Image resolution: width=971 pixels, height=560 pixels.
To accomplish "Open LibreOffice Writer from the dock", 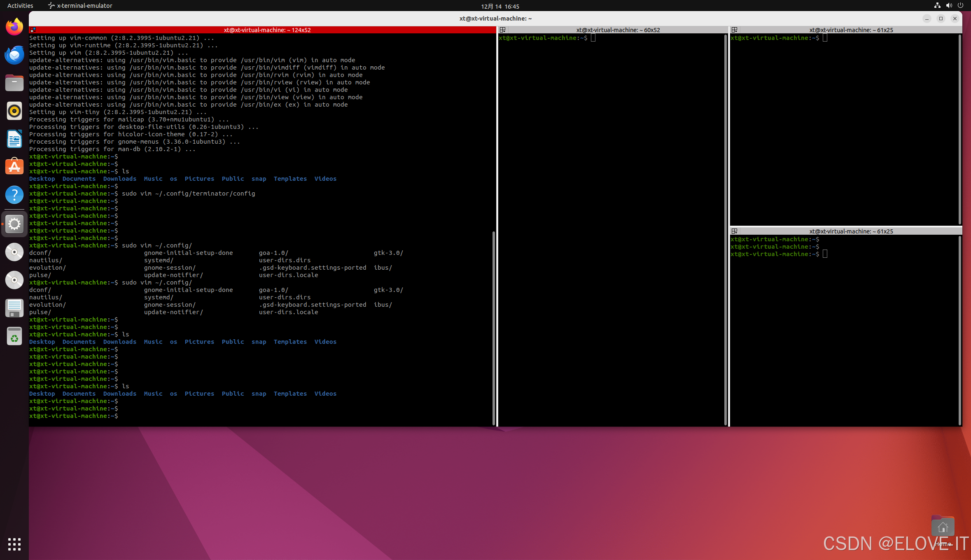I will click(14, 139).
